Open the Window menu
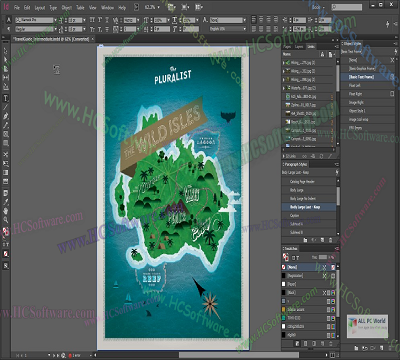The image size is (400, 360). pyautogui.click(x=107, y=7)
